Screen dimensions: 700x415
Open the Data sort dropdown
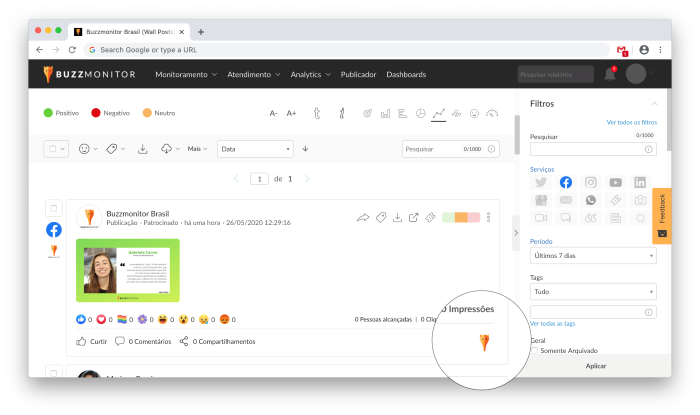[255, 149]
